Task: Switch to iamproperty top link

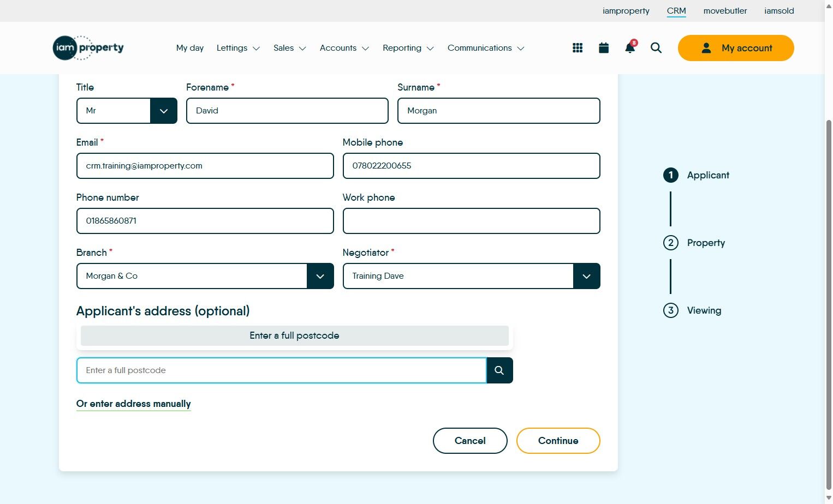Action: [x=626, y=11]
